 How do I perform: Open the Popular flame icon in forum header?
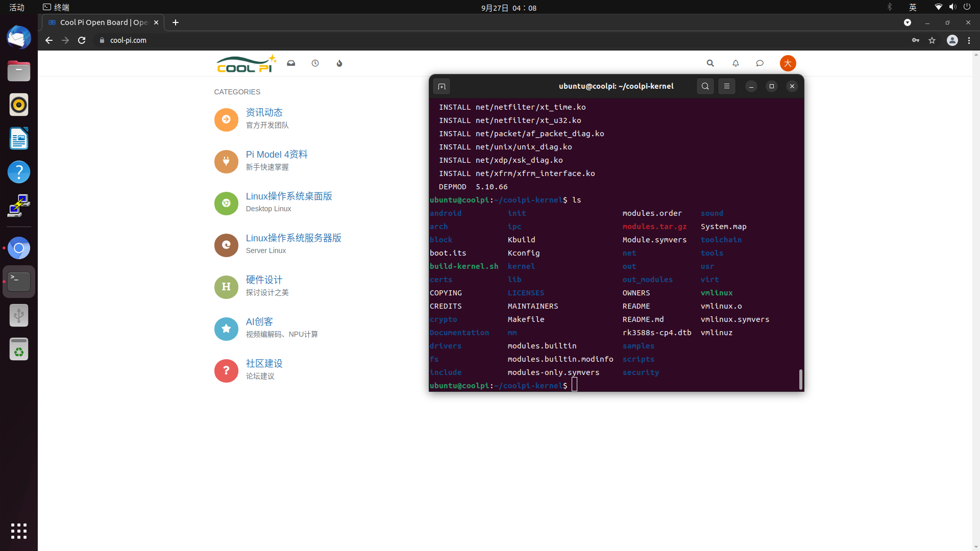click(339, 63)
